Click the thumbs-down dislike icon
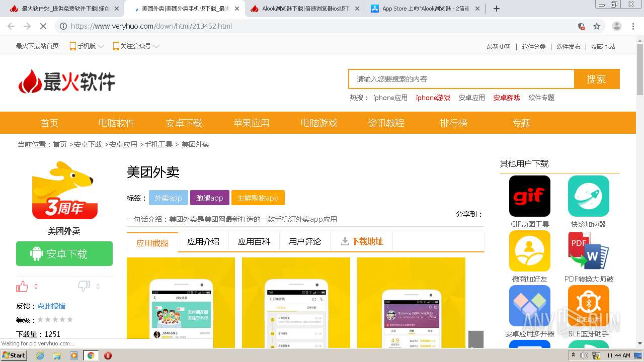Image resolution: width=644 pixels, height=362 pixels. pyautogui.click(x=84, y=286)
